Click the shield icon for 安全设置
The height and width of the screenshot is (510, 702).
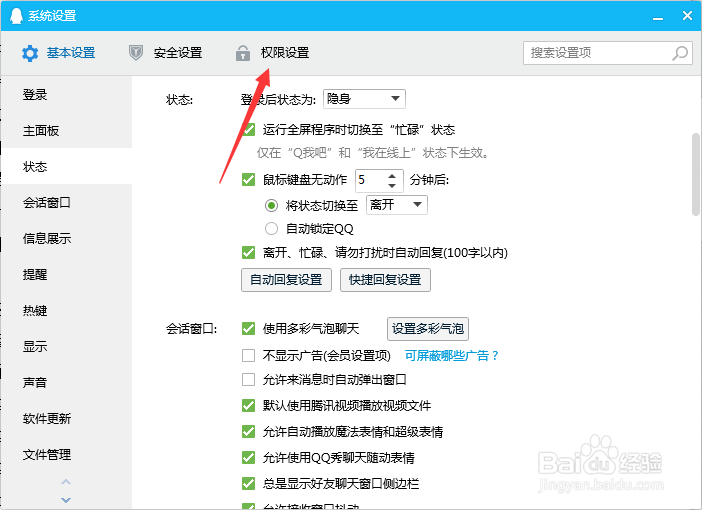[x=136, y=53]
